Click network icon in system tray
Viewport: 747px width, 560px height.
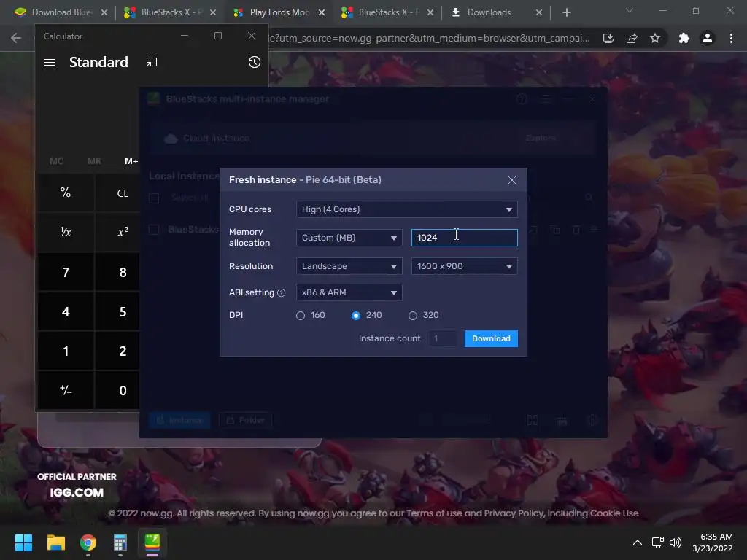pyautogui.click(x=658, y=542)
